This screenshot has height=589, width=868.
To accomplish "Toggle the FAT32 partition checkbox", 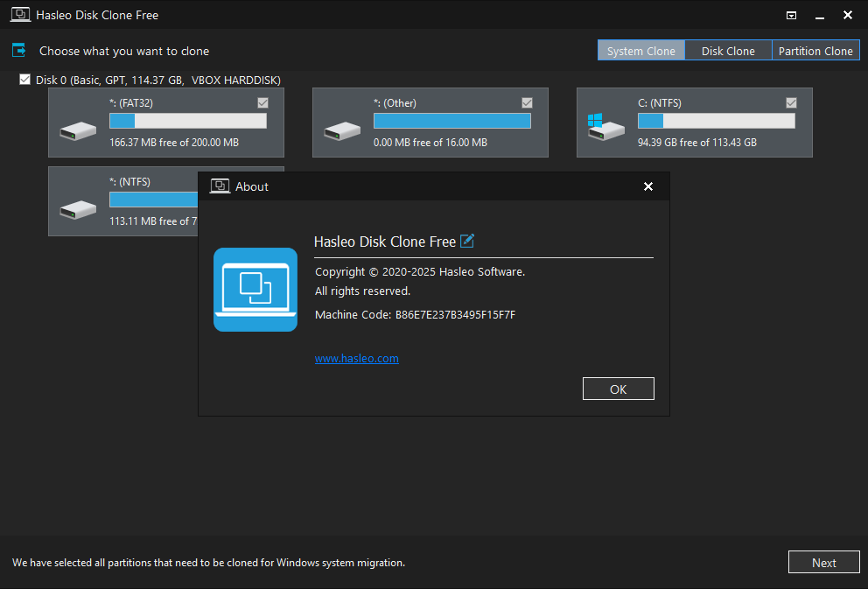I will [x=263, y=102].
